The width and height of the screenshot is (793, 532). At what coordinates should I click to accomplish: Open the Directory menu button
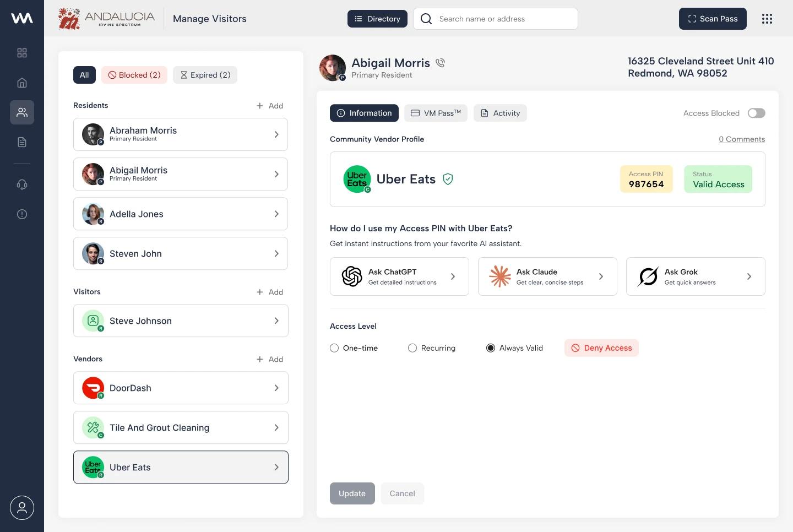click(x=377, y=19)
